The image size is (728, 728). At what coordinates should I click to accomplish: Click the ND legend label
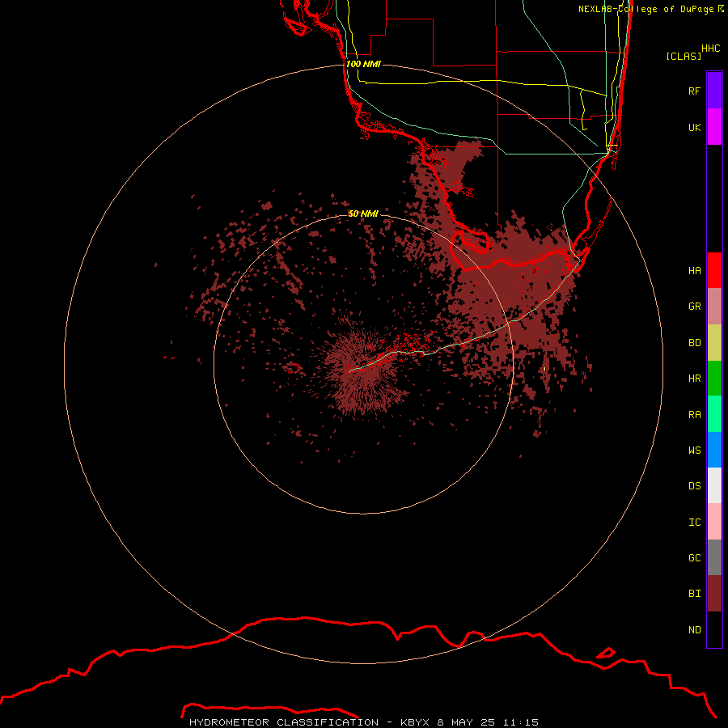[x=694, y=630]
